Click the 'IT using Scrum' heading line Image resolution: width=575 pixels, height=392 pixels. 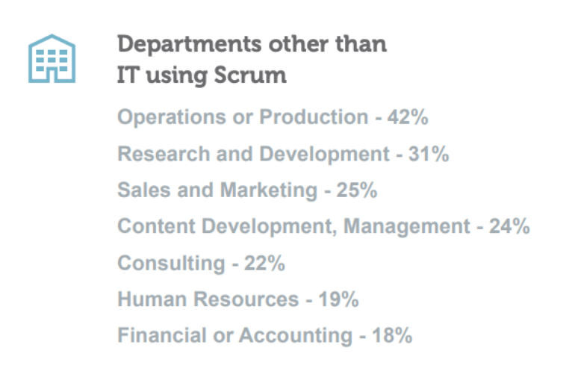tap(202, 75)
